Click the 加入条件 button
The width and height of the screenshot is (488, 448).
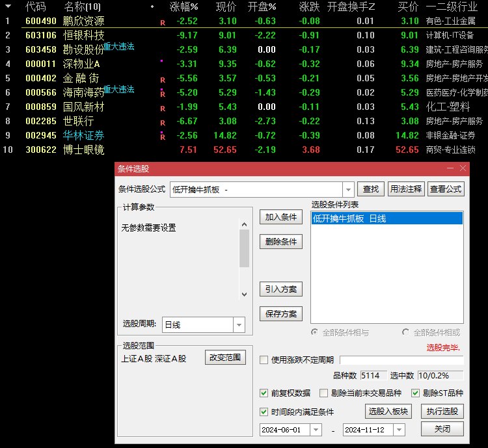281,217
